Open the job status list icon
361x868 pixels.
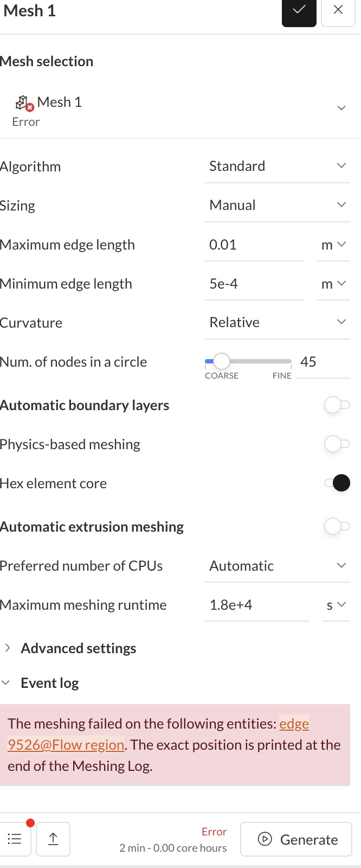coord(15,839)
